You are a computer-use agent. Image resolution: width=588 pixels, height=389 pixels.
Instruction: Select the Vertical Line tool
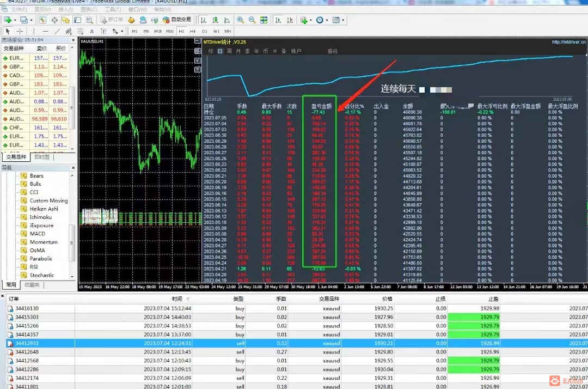[x=34, y=31]
